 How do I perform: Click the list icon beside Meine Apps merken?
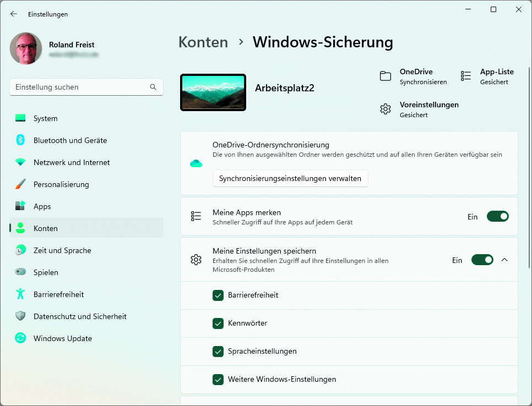tap(196, 216)
